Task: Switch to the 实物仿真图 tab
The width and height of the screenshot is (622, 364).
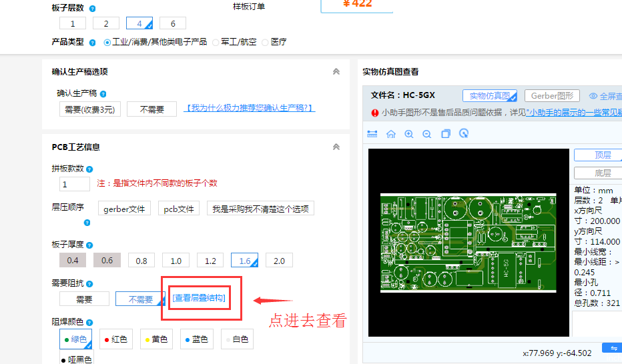Action: point(490,96)
